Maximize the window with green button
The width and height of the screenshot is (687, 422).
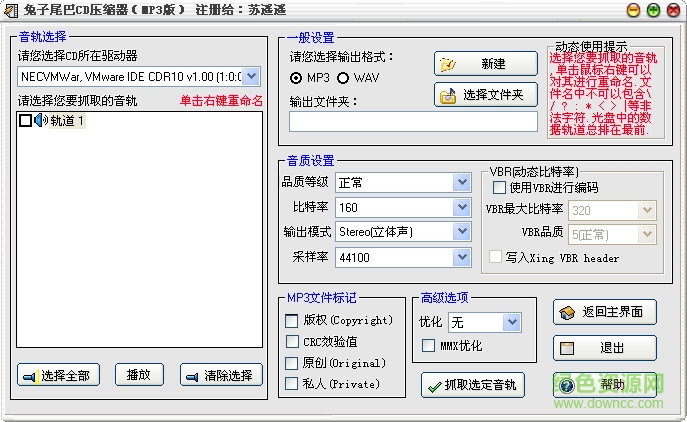point(653,10)
